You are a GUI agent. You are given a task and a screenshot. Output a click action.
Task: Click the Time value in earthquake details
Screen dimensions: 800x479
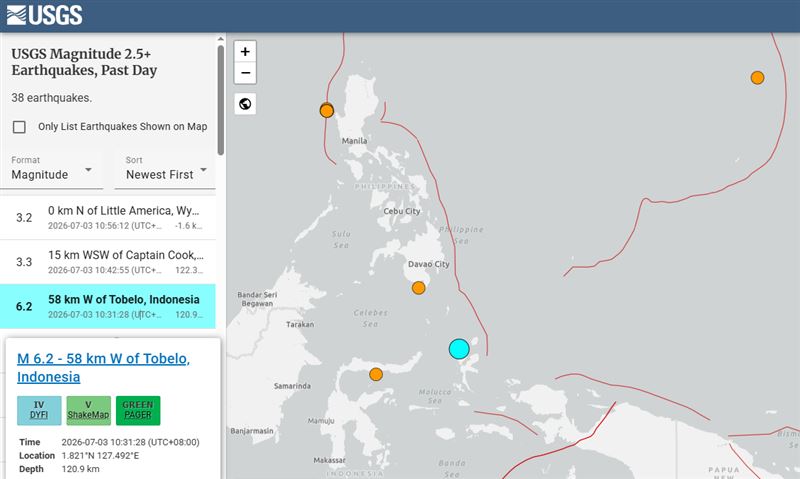tap(131, 442)
